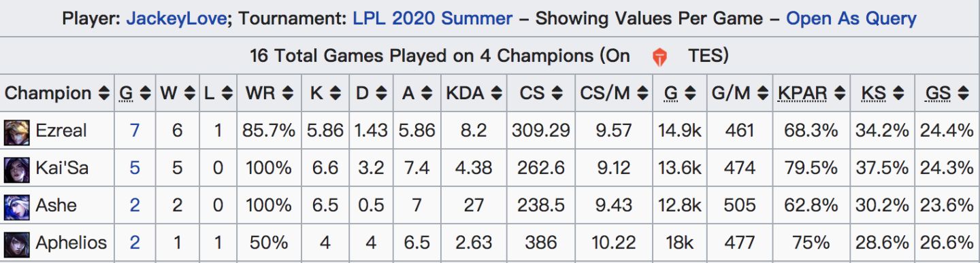Viewport: 980px width, 263px height.
Task: Sort table by Champion column arrows
Action: (x=103, y=94)
